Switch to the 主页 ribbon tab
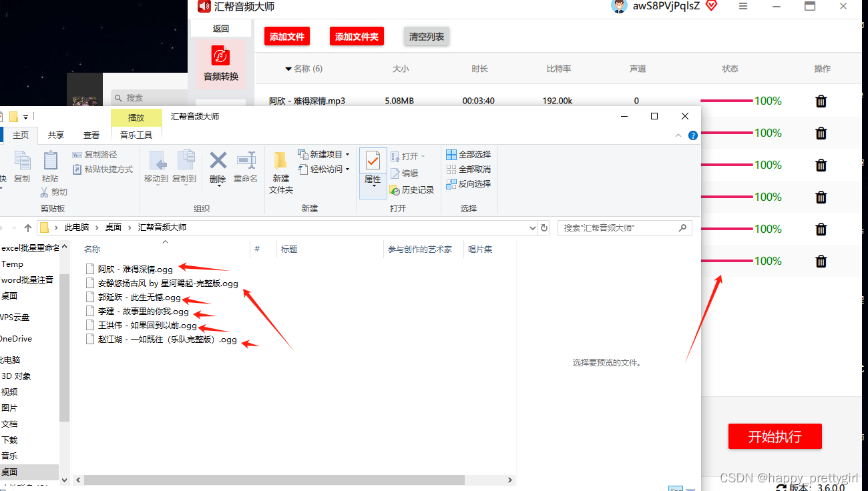 point(21,135)
